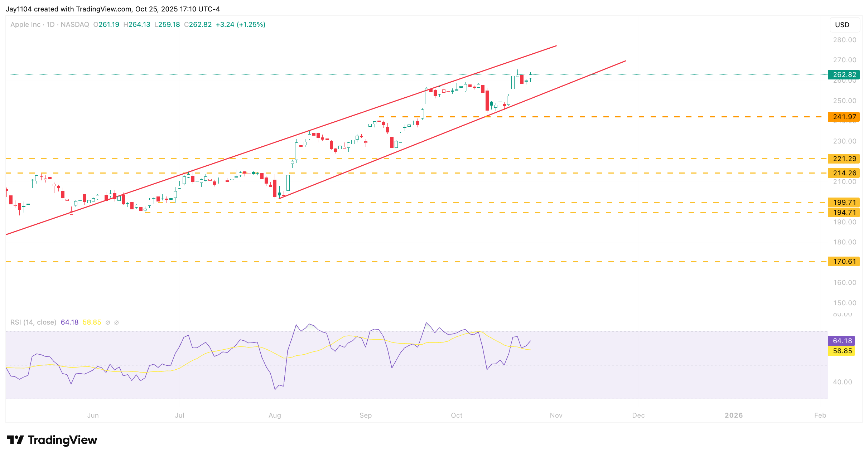Screen dimensions: 868x457
Task: Click the 2026 label on time axis
Action: 733,415
